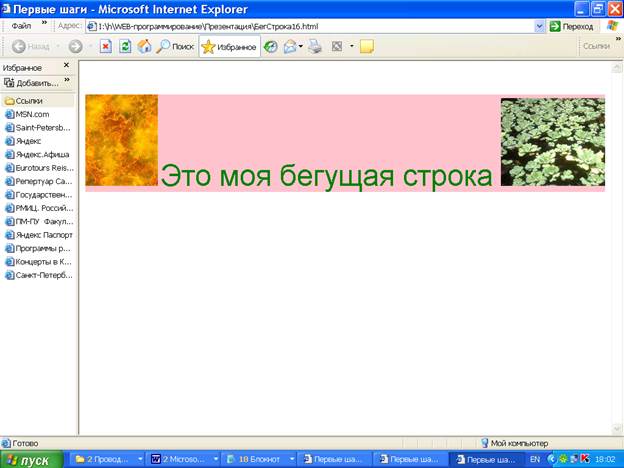Switch to '18 Блокнот' taskbar group
Screen dimensions: 624x468
click(255, 459)
